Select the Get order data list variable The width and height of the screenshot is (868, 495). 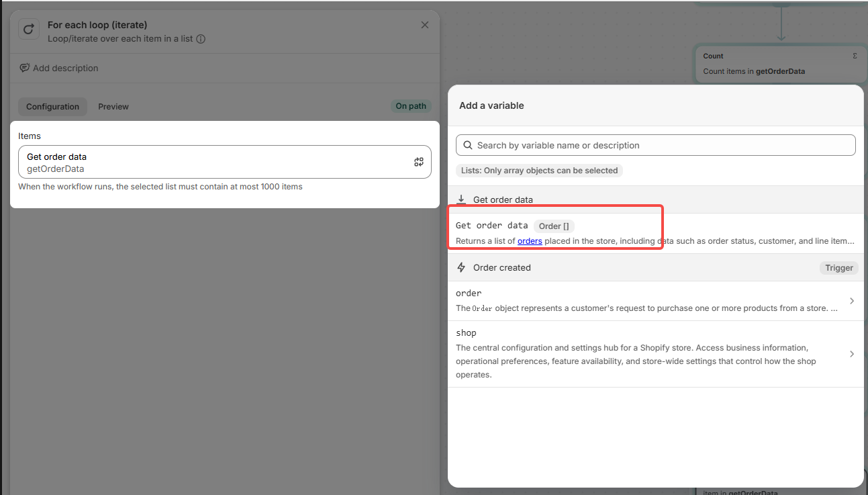[492, 226]
